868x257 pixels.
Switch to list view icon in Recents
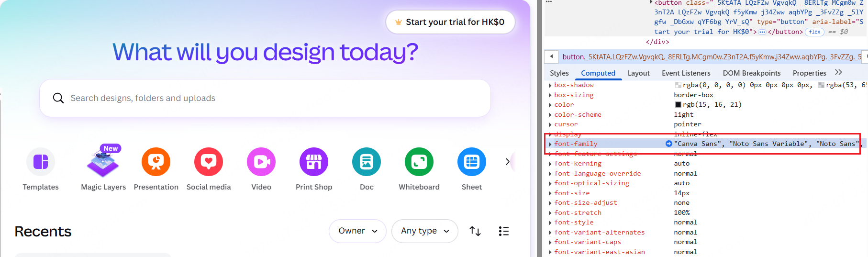tap(504, 231)
